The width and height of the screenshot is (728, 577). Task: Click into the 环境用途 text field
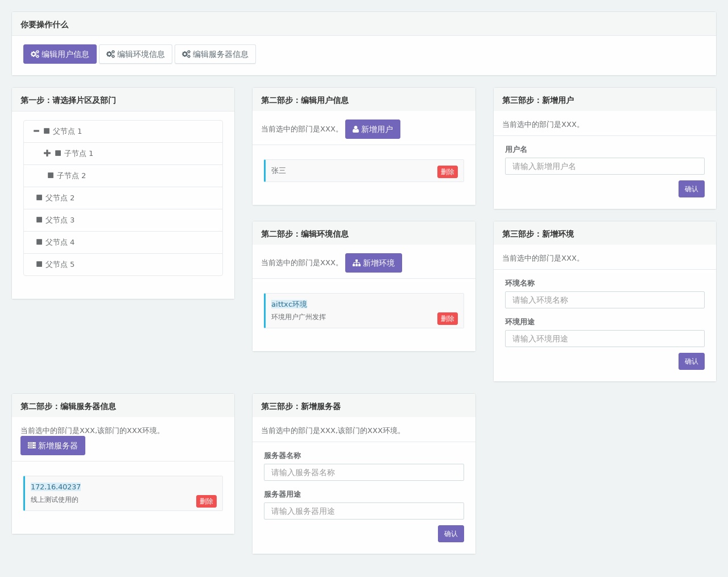[604, 339]
